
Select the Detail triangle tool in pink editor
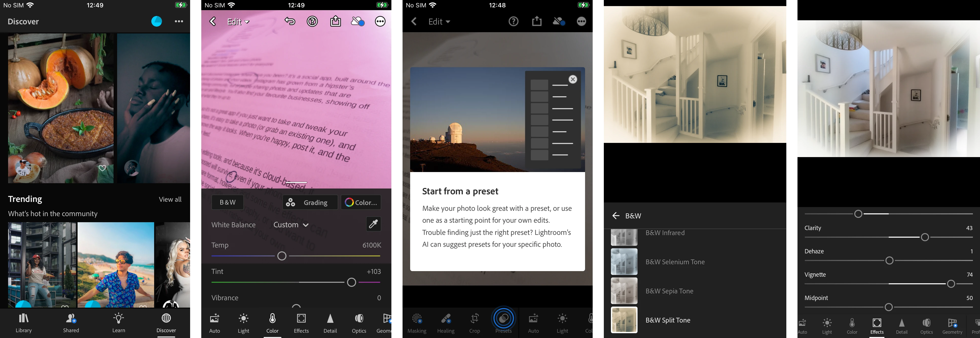(x=330, y=323)
